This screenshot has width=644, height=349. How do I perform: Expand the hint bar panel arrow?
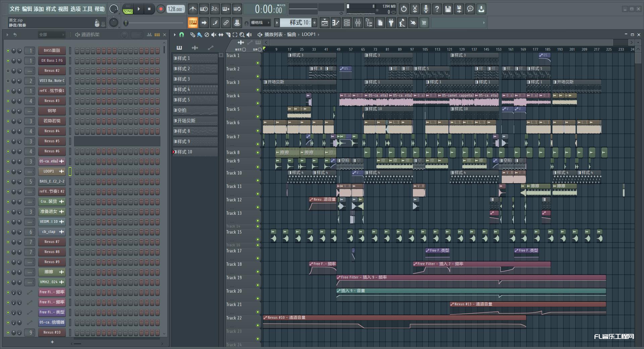(484, 23)
